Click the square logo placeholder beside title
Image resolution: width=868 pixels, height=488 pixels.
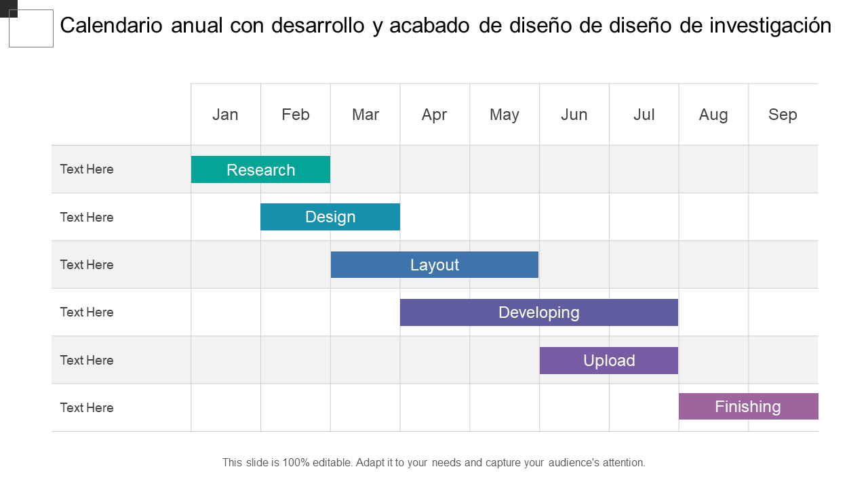(31, 28)
